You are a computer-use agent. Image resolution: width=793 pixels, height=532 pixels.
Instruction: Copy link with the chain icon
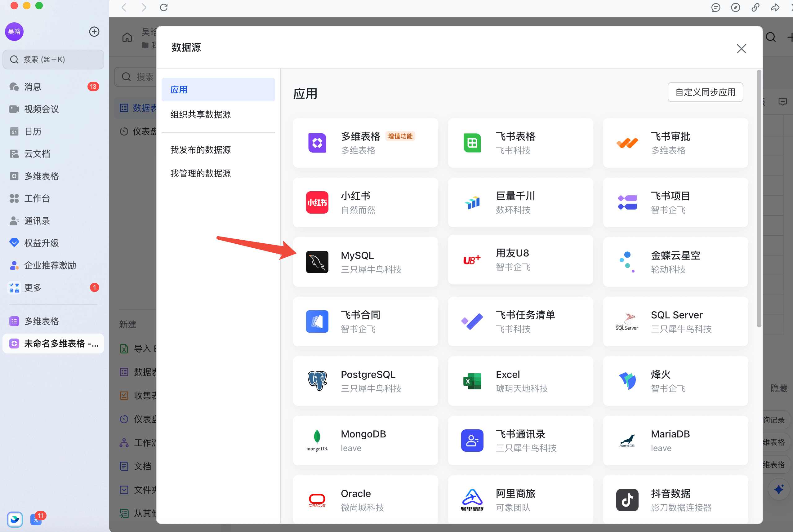(755, 7)
